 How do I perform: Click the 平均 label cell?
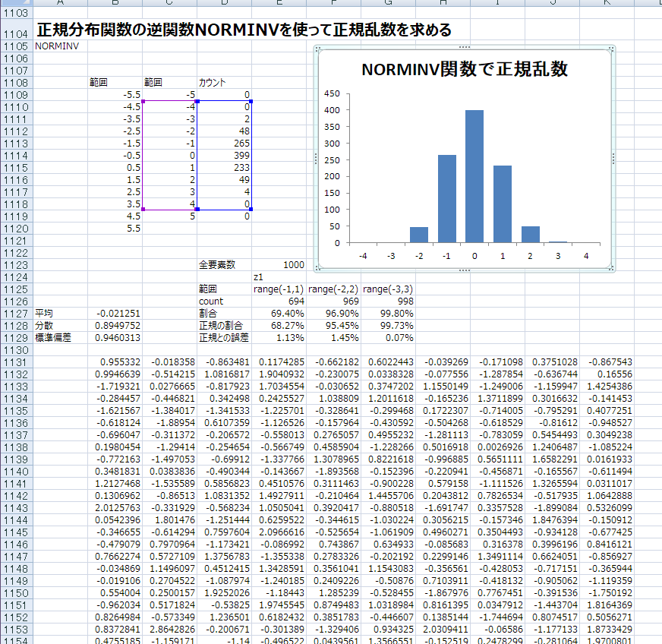pyautogui.click(x=60, y=314)
